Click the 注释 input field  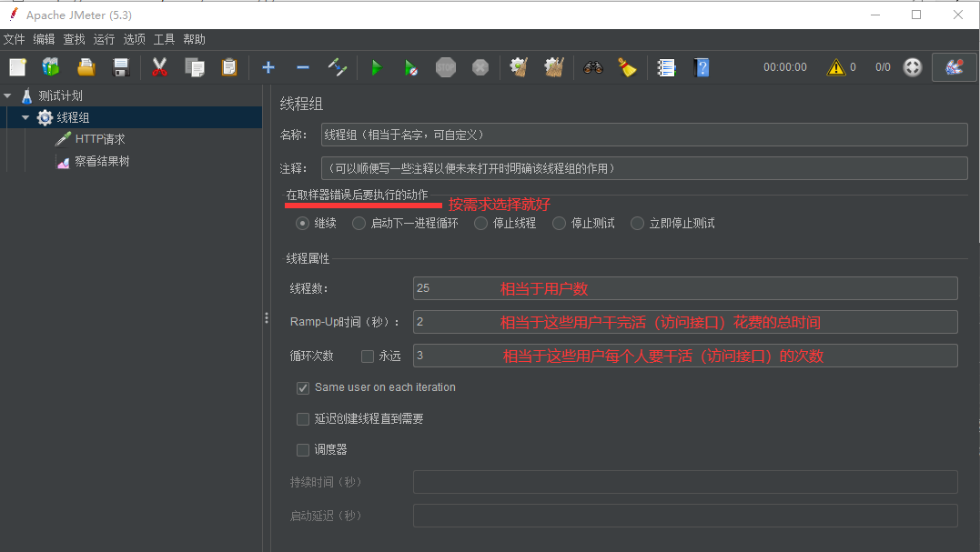pyautogui.click(x=644, y=168)
